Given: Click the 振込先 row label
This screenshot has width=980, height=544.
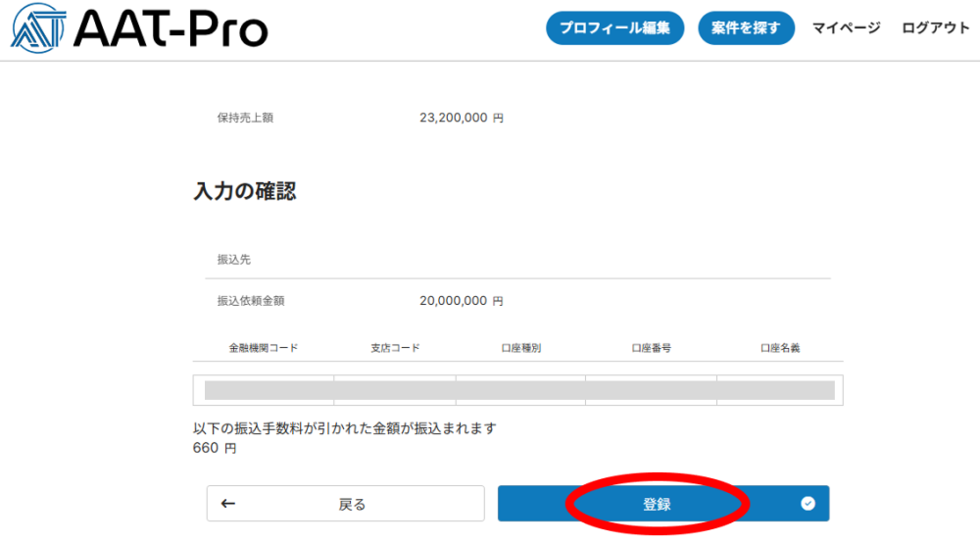Looking at the screenshot, I should [235, 260].
